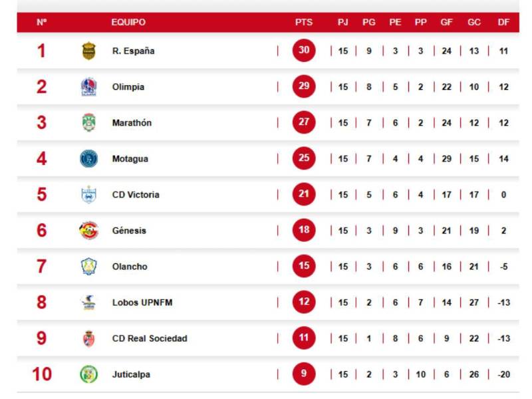The image size is (532, 399).
Task: Click the CD Victoria team crest
Action: [x=88, y=195]
